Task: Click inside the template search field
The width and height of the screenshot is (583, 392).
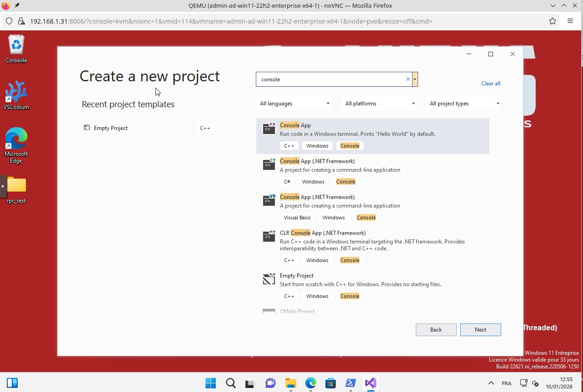Action: [332, 79]
